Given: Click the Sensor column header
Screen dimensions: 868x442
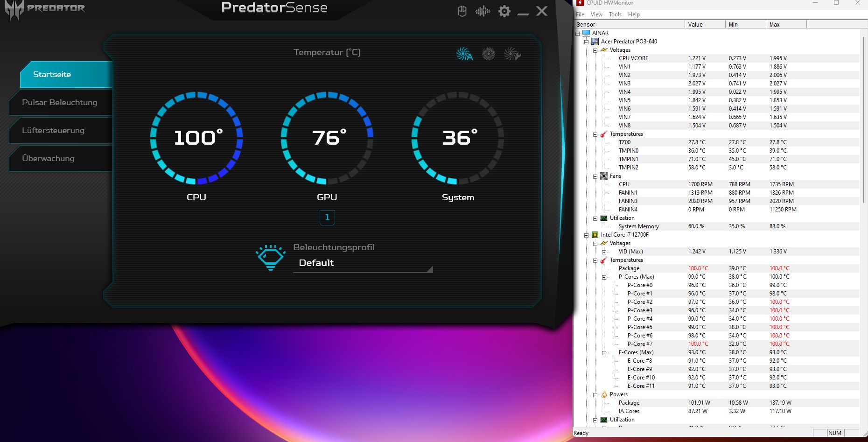Looking at the screenshot, I should click(x=629, y=24).
